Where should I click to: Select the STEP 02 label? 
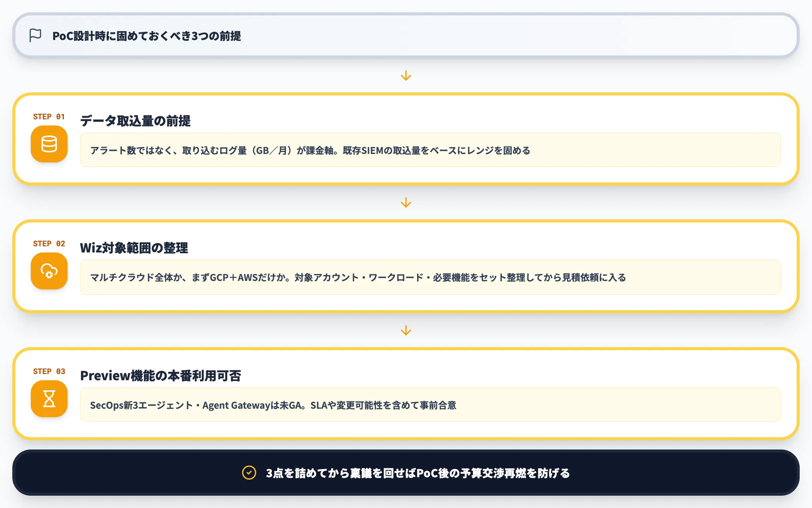(49, 244)
